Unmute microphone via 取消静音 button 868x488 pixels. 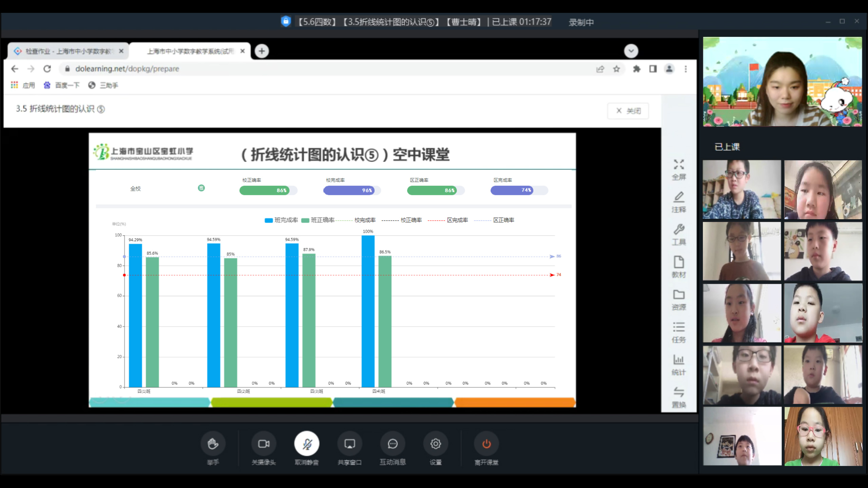pos(307,444)
